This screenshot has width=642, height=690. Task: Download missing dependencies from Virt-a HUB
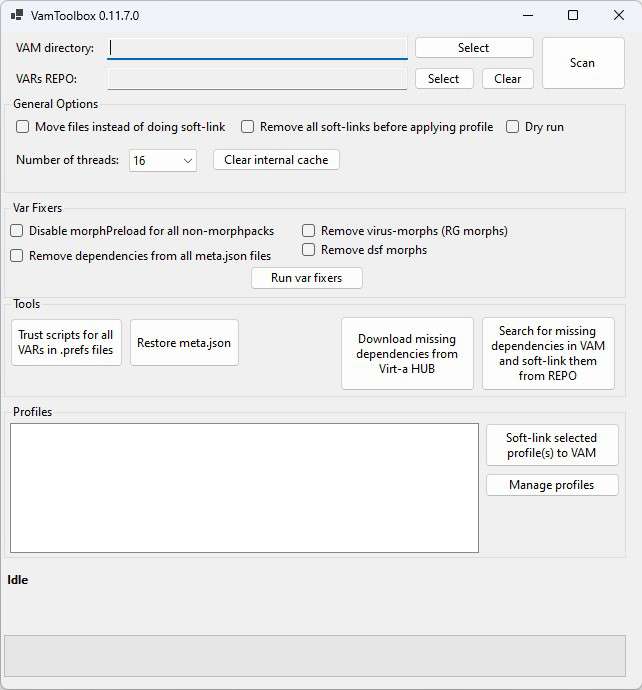(x=406, y=353)
